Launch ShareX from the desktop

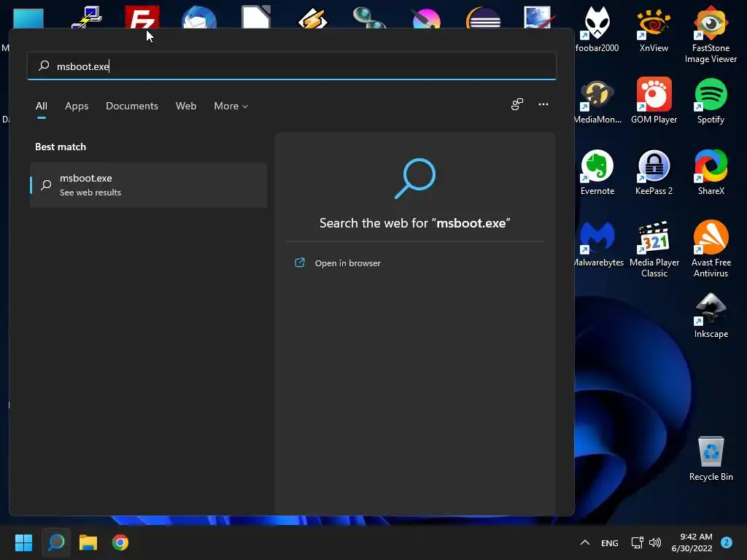point(711,172)
